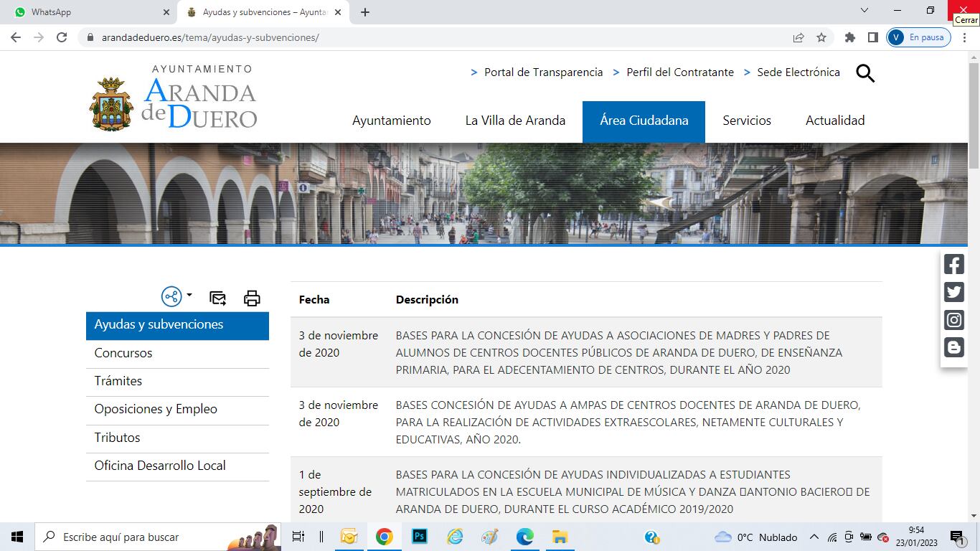Click the browser forward arrow

pyautogui.click(x=39, y=37)
